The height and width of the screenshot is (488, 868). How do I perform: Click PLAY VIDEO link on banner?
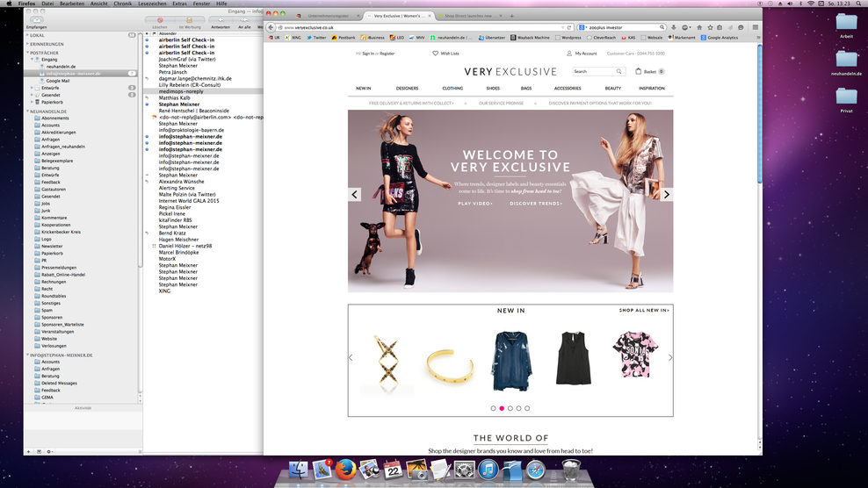(x=475, y=204)
